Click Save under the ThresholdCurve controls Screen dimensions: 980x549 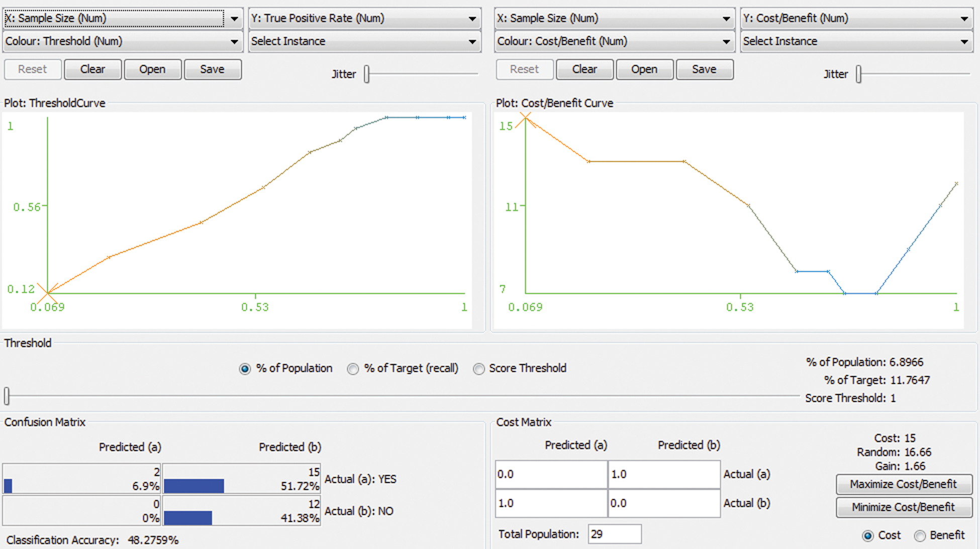pos(212,69)
